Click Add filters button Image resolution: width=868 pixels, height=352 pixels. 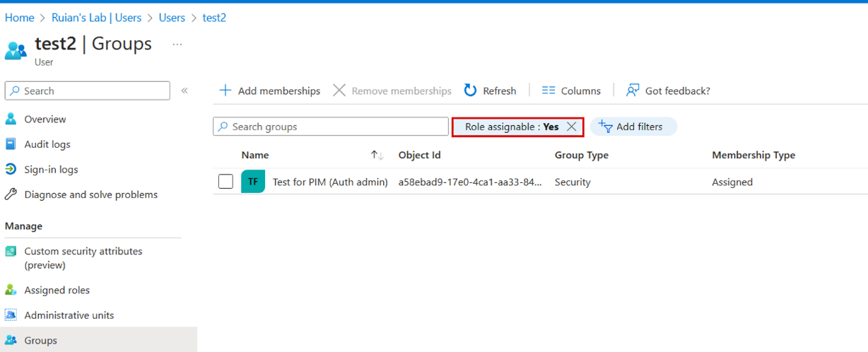pyautogui.click(x=633, y=127)
